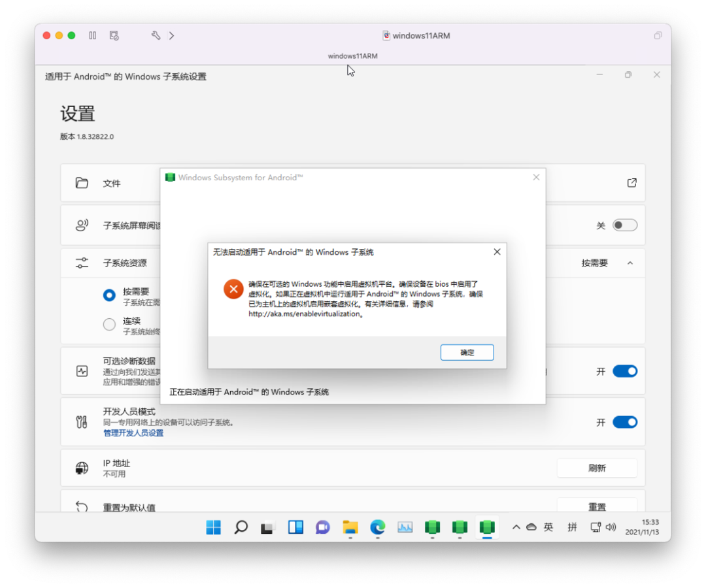The height and width of the screenshot is (588, 706).
Task: Open the performance monitor taskbar icon
Action: coord(405,527)
